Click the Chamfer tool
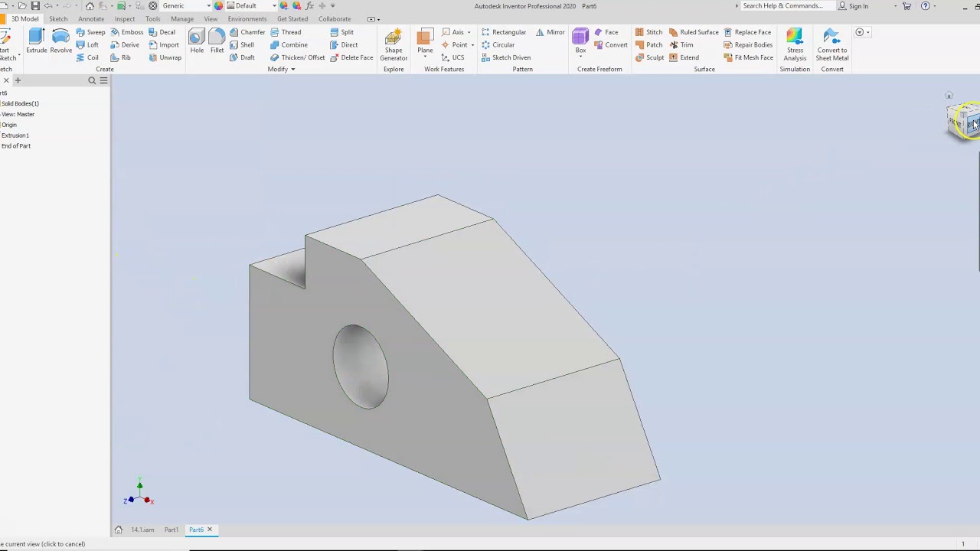This screenshot has height=551, width=980. pyautogui.click(x=247, y=32)
